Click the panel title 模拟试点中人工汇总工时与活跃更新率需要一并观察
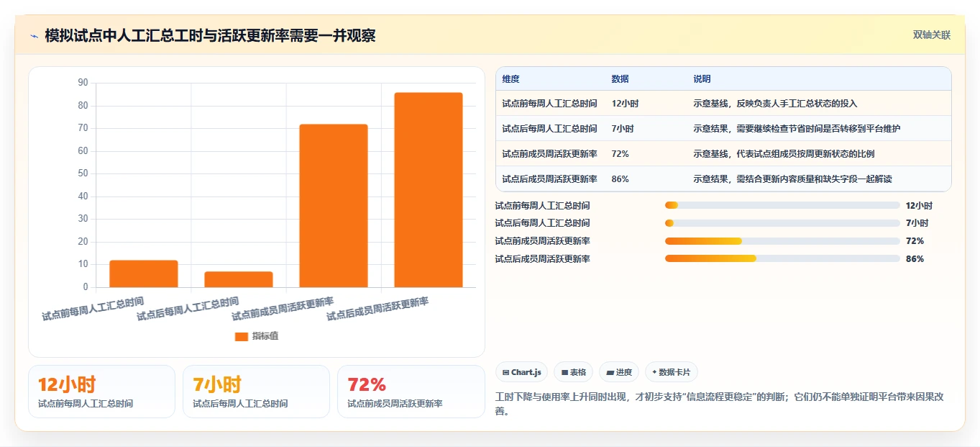 [x=210, y=36]
